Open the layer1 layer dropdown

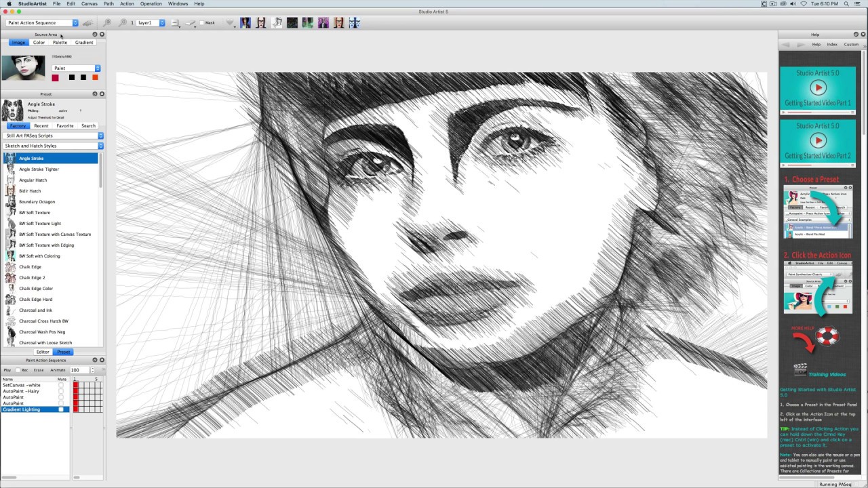151,23
